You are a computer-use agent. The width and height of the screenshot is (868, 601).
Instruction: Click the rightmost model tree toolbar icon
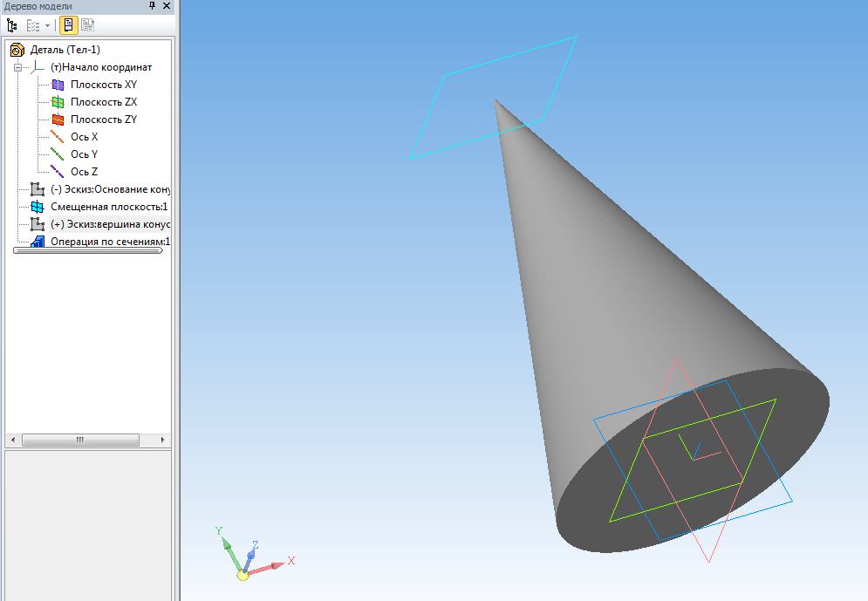pyautogui.click(x=87, y=25)
